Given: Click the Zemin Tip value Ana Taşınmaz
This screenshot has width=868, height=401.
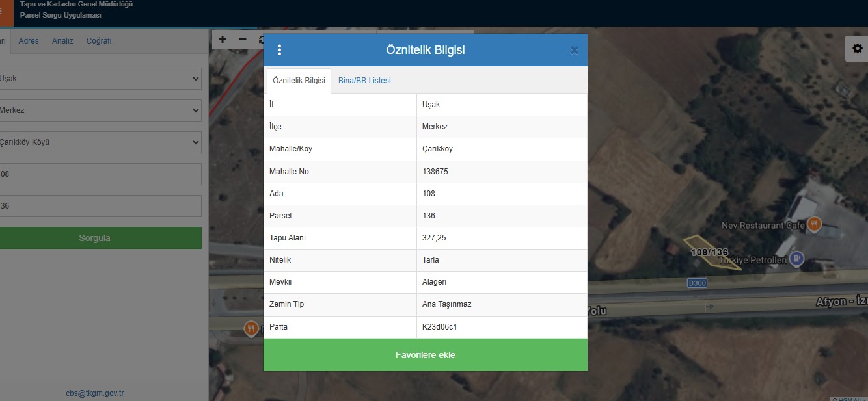Looking at the screenshot, I should [447, 304].
